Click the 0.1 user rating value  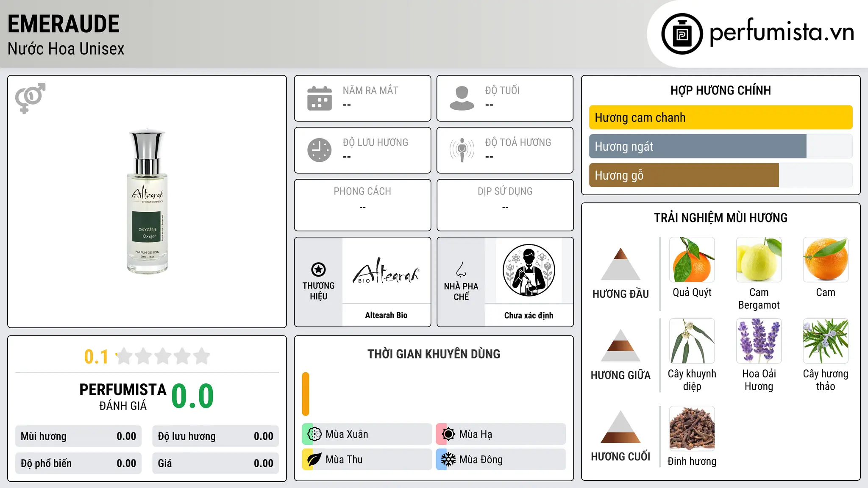pyautogui.click(x=96, y=357)
